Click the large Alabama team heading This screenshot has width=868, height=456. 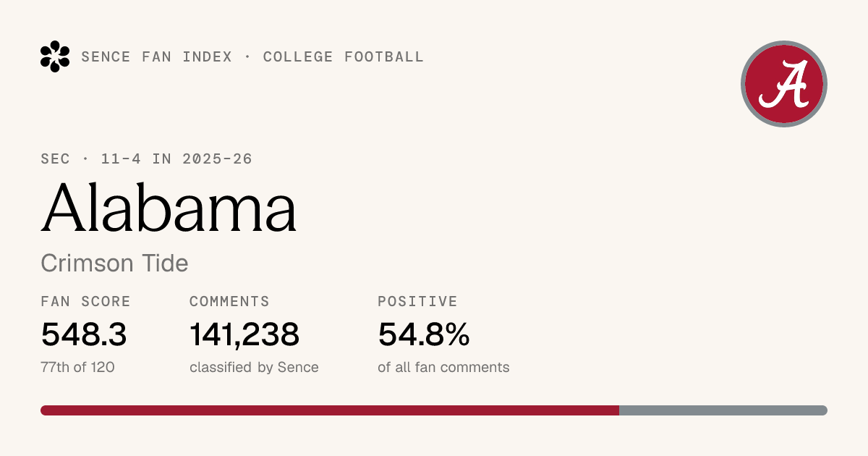click(169, 206)
